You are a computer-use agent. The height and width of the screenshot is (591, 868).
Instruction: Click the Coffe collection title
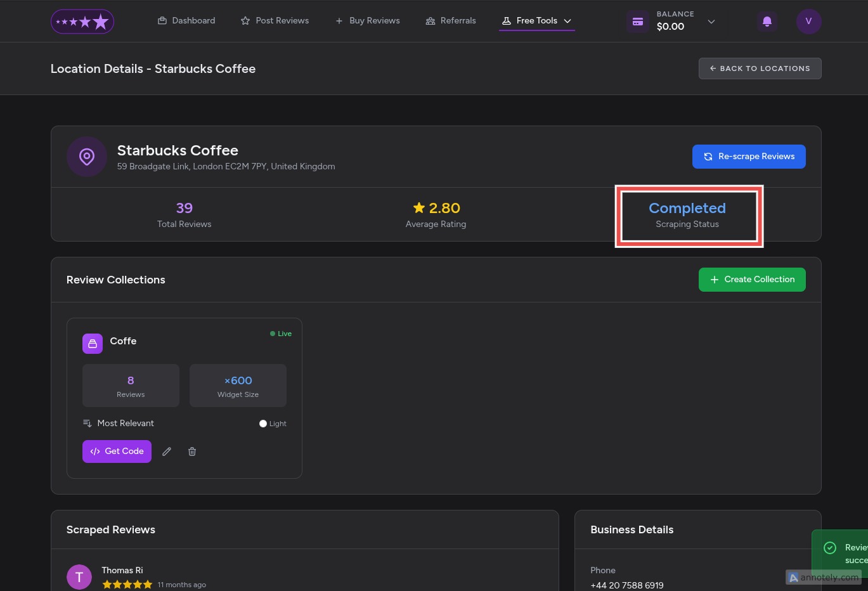pos(123,341)
